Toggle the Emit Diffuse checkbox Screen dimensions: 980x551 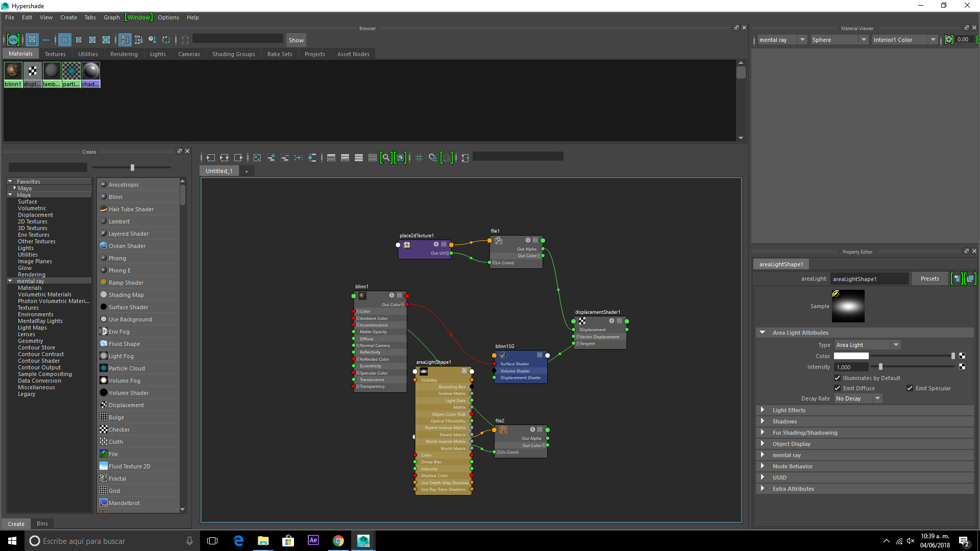pos(837,388)
